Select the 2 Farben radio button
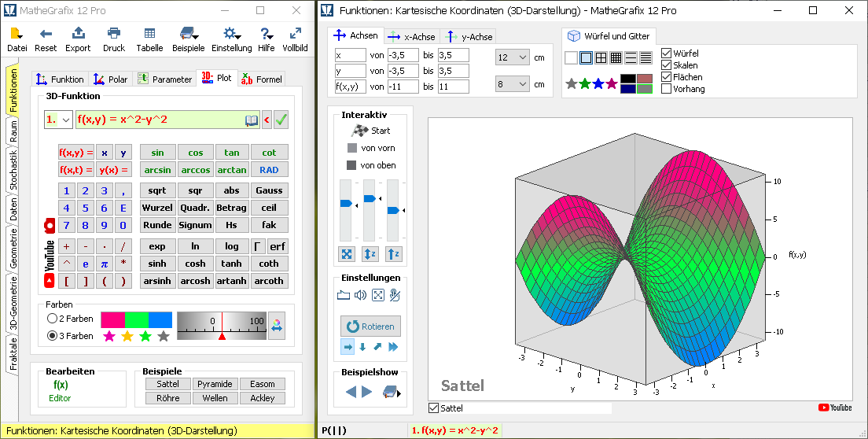Image resolution: width=868 pixels, height=439 pixels. [x=52, y=319]
